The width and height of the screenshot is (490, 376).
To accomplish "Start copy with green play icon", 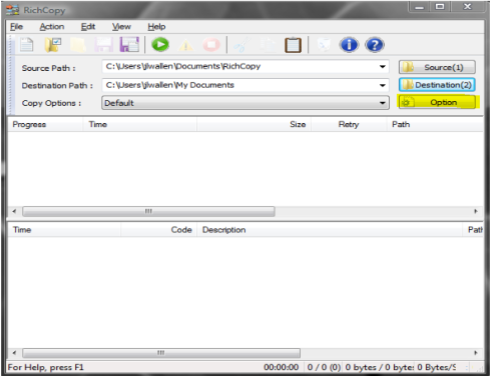I will 160,45.
